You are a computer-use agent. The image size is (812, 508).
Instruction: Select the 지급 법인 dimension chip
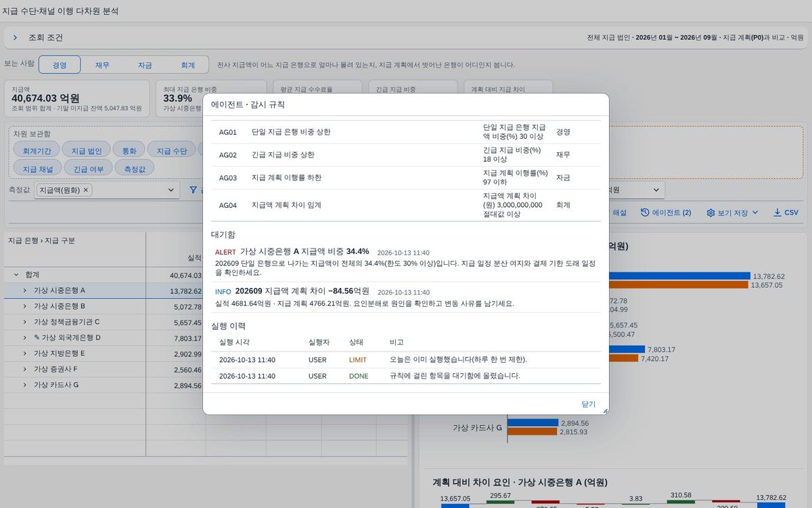(x=87, y=150)
